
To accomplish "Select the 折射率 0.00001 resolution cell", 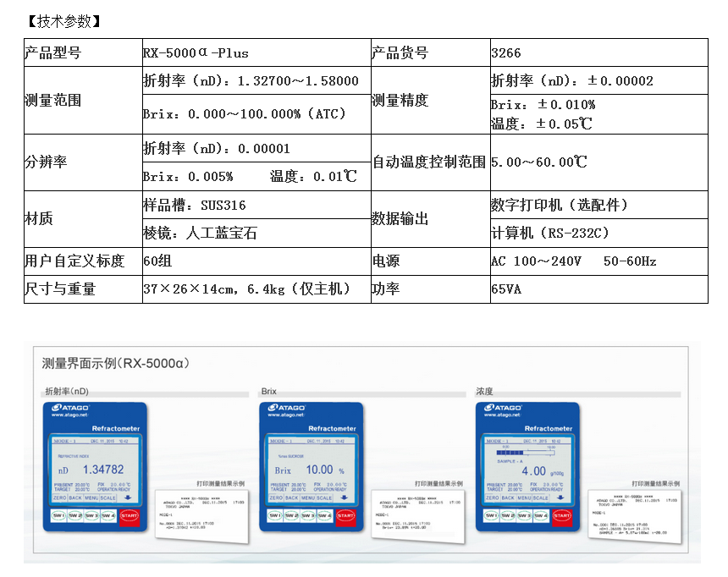I will [x=256, y=149].
